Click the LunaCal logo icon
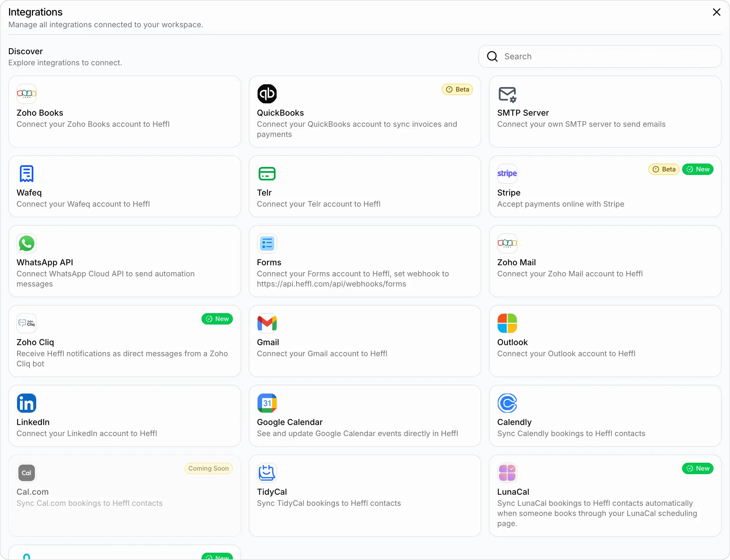 [x=507, y=473]
